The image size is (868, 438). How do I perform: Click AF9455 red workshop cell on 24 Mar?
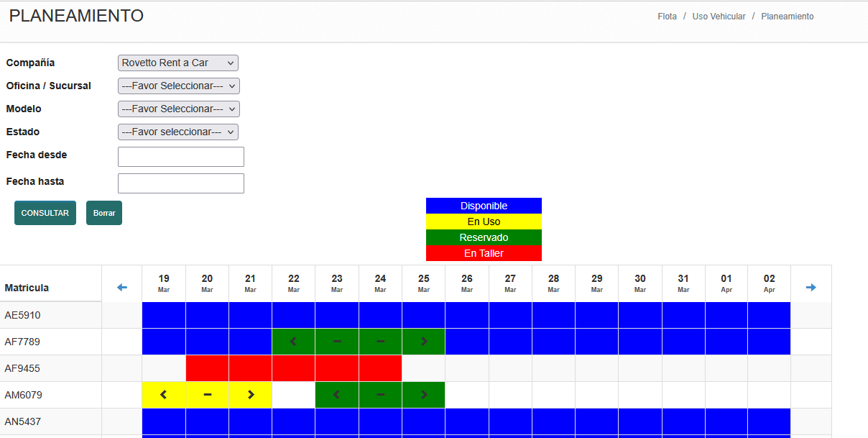(x=380, y=368)
